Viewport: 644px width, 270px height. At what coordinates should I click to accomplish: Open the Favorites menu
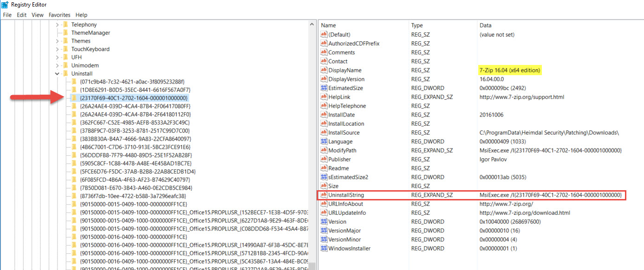[59, 15]
